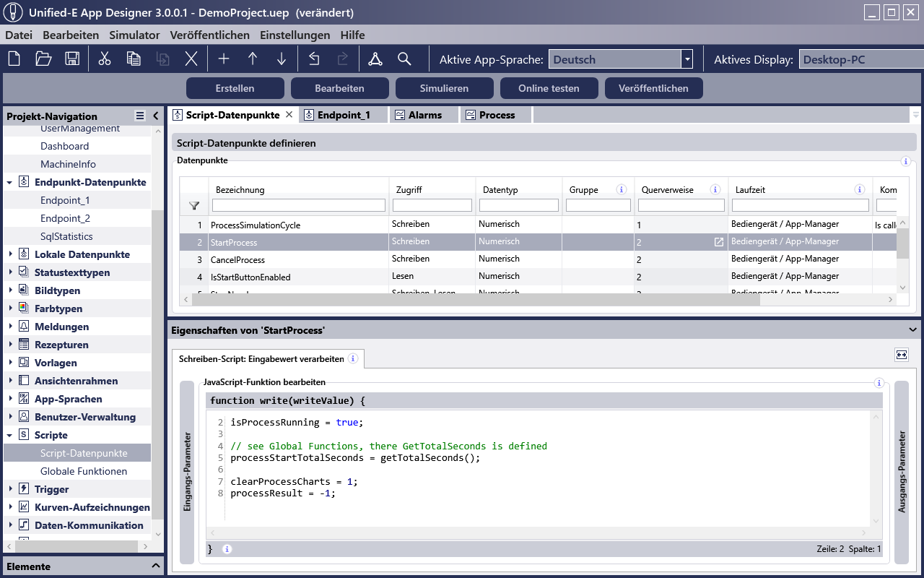Select the Globale Funktionen tree item
The image size is (924, 578).
coord(84,471)
